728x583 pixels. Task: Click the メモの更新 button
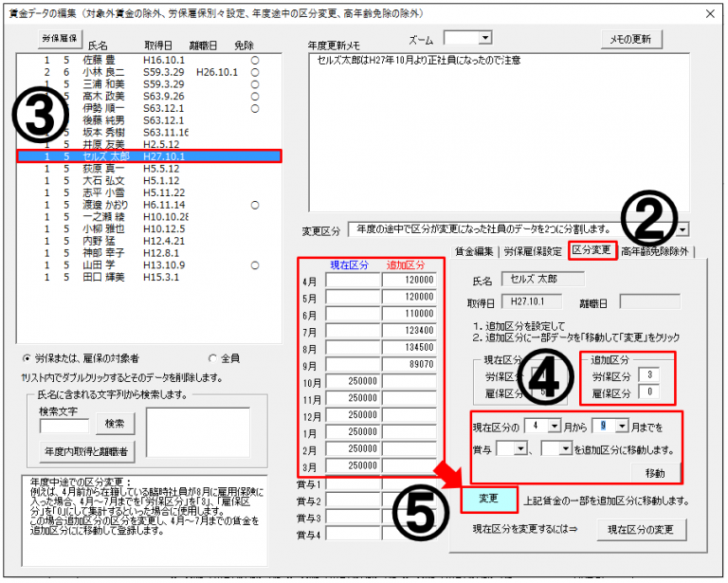(631, 40)
